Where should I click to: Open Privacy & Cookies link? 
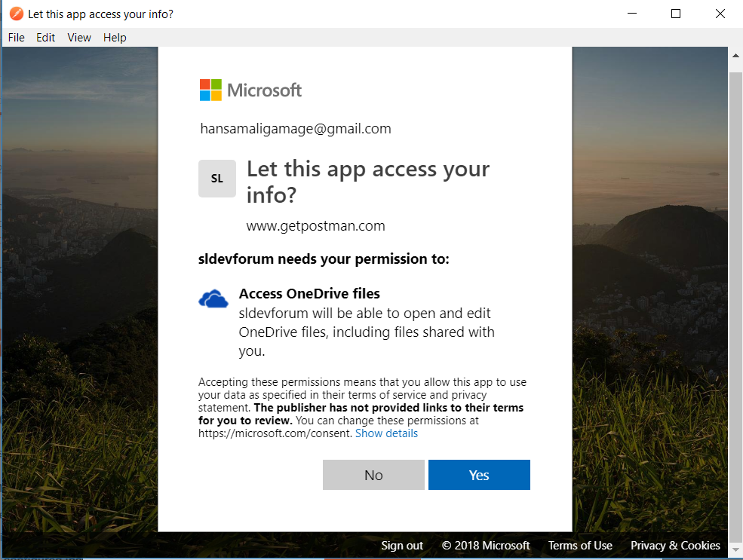point(675,546)
